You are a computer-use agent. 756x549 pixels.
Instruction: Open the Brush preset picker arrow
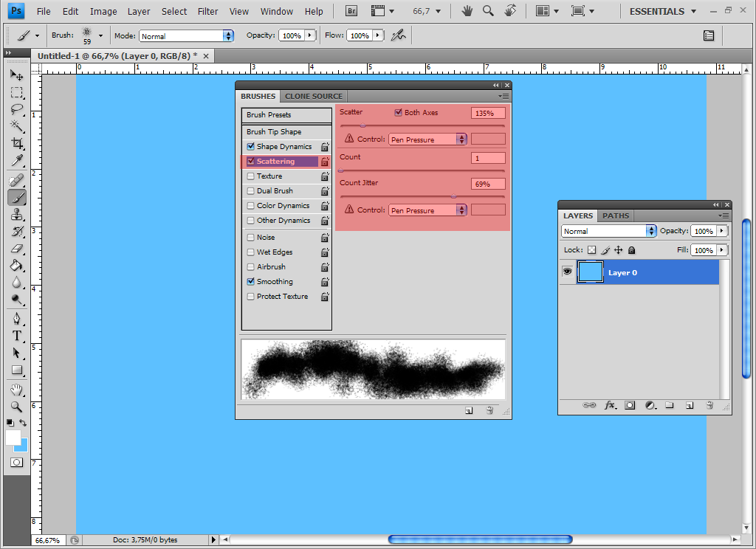pyautogui.click(x=100, y=35)
